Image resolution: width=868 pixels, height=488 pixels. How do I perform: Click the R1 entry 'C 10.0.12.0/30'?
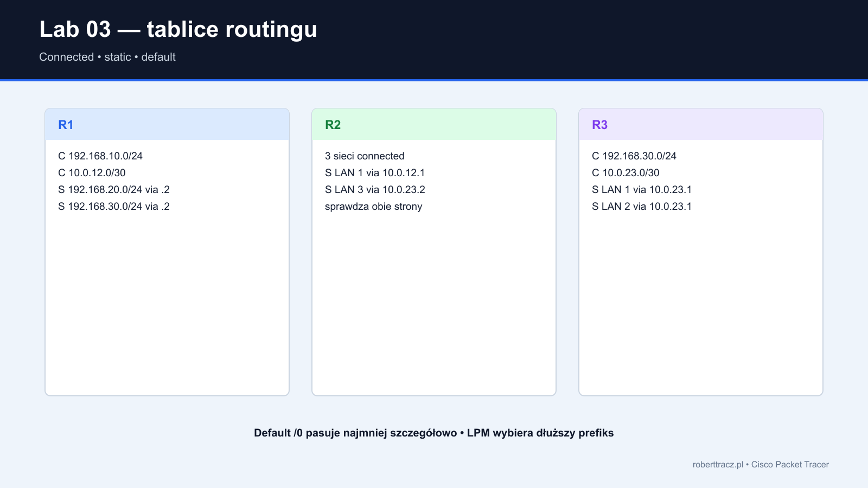92,173
